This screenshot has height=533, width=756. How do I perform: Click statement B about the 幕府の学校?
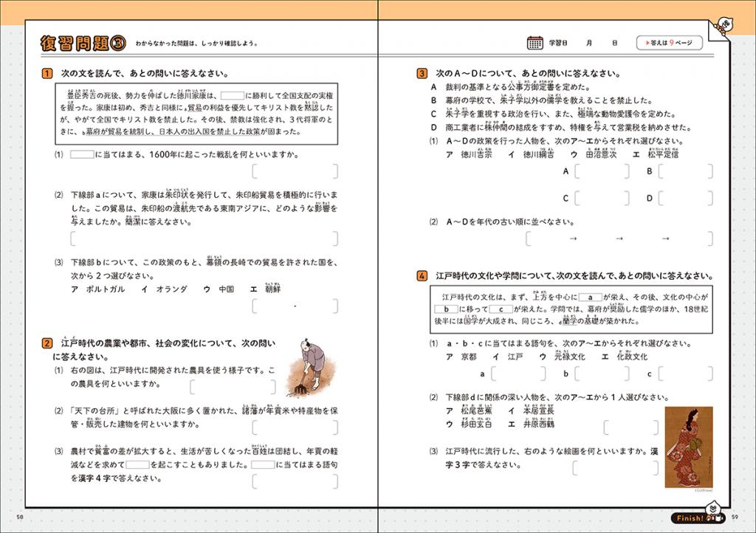(x=541, y=100)
